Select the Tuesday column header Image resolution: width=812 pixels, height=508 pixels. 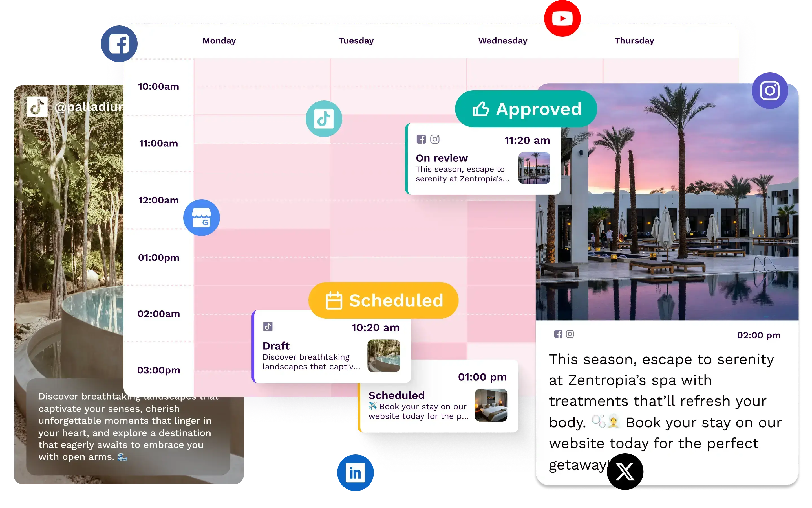pos(356,41)
